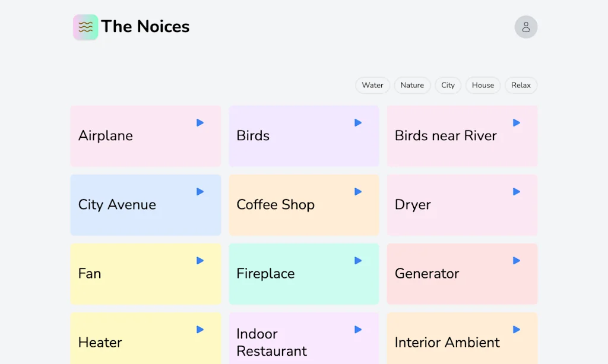This screenshot has width=608, height=364.
Task: Play the Indoor Restaurant sound
Action: [x=357, y=330]
